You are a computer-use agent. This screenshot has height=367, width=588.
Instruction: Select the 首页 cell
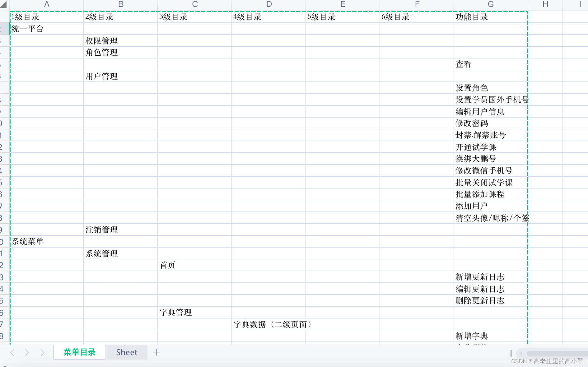click(x=195, y=265)
